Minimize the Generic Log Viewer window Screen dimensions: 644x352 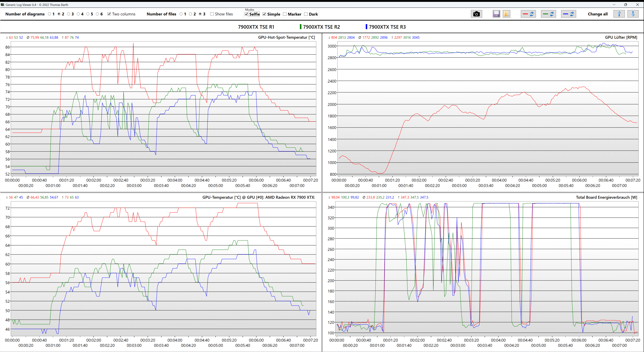(x=614, y=5)
